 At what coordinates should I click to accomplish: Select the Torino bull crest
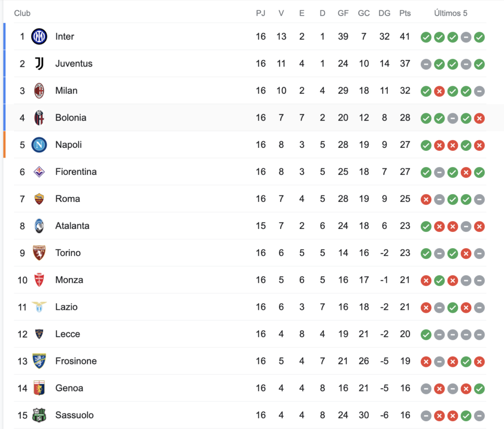(x=39, y=253)
